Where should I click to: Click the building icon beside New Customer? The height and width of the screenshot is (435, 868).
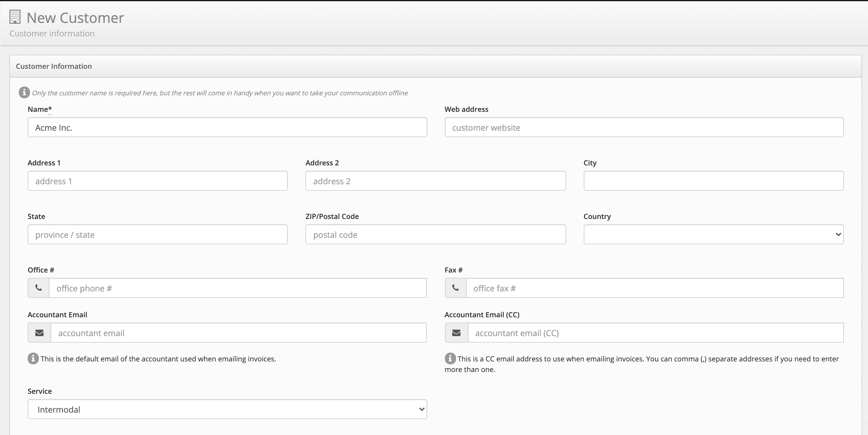coord(15,17)
